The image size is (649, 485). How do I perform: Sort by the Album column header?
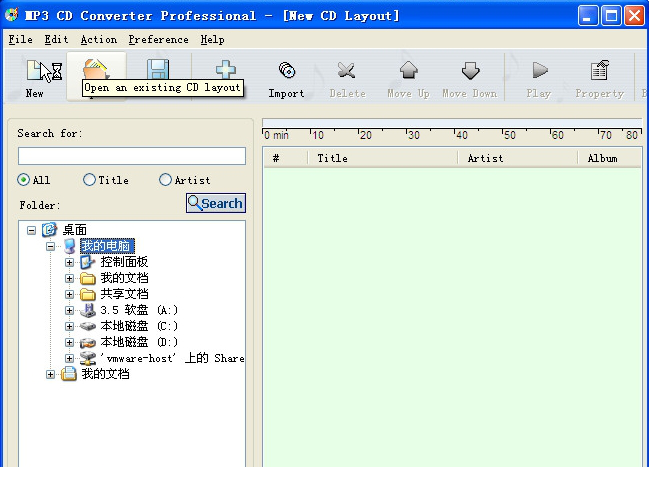(610, 158)
